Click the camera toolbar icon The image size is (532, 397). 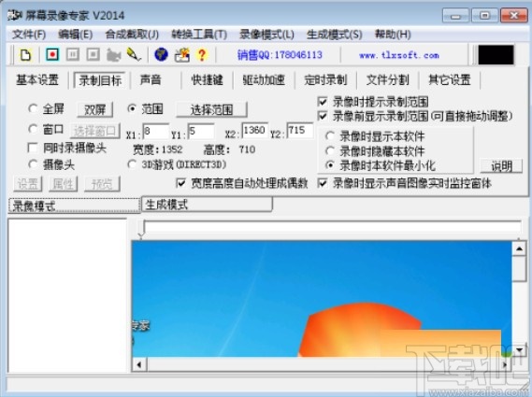(114, 55)
